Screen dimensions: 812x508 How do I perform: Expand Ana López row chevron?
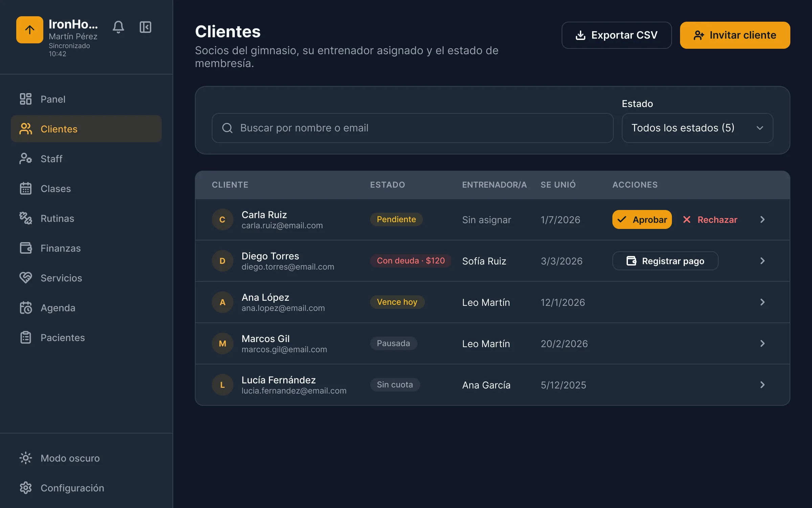(763, 302)
